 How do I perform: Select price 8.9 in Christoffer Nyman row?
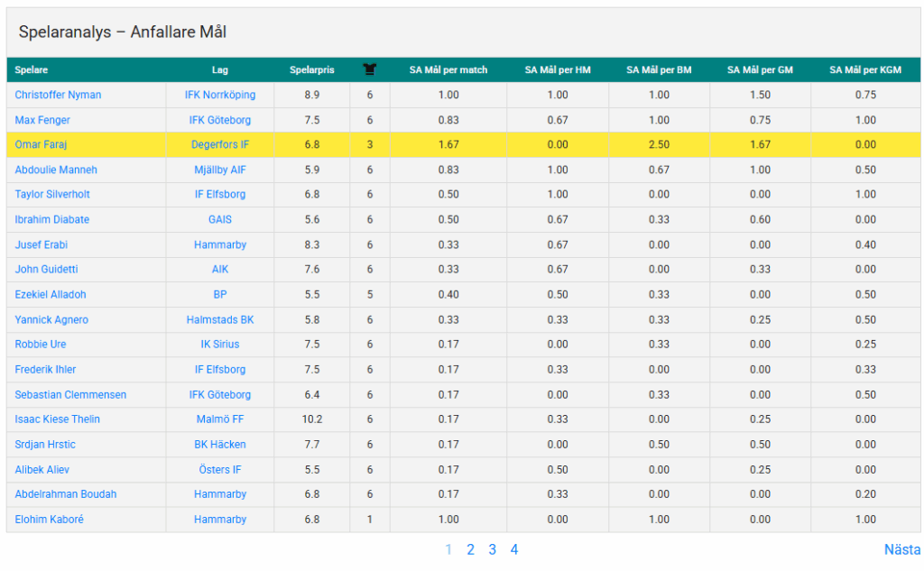(x=311, y=95)
